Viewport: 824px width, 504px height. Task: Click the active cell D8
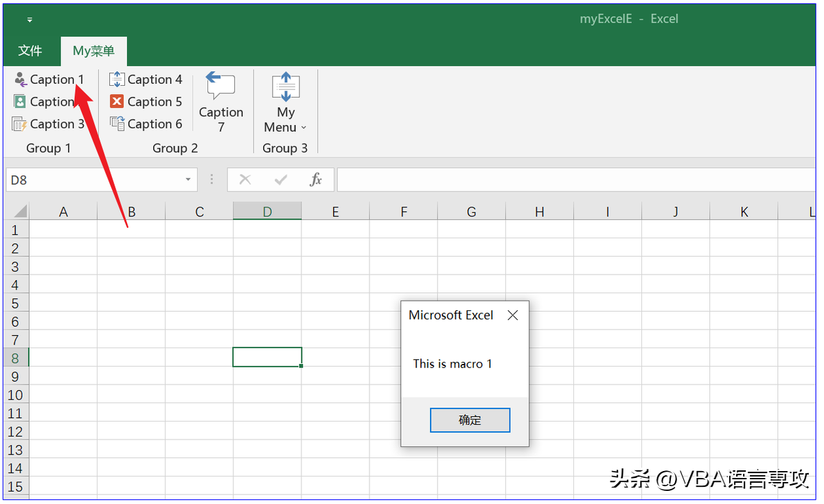click(x=267, y=357)
